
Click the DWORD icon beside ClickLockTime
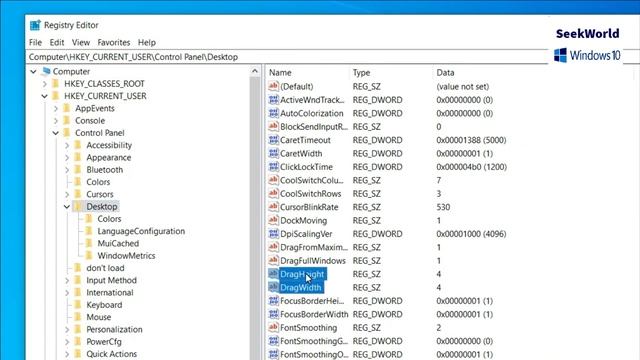(273, 167)
